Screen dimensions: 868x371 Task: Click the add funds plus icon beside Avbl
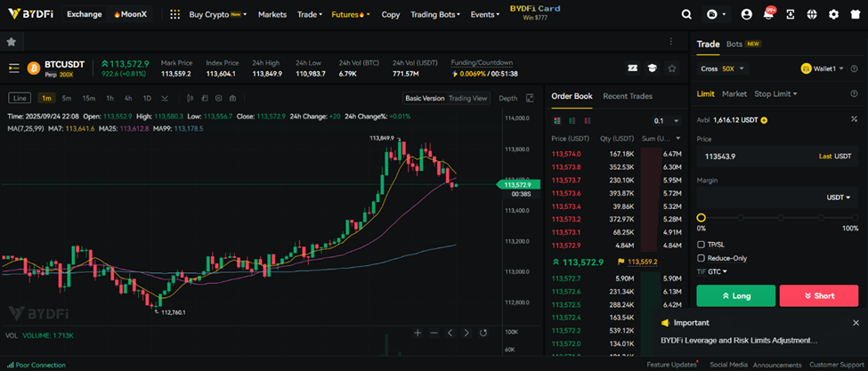[x=764, y=120]
